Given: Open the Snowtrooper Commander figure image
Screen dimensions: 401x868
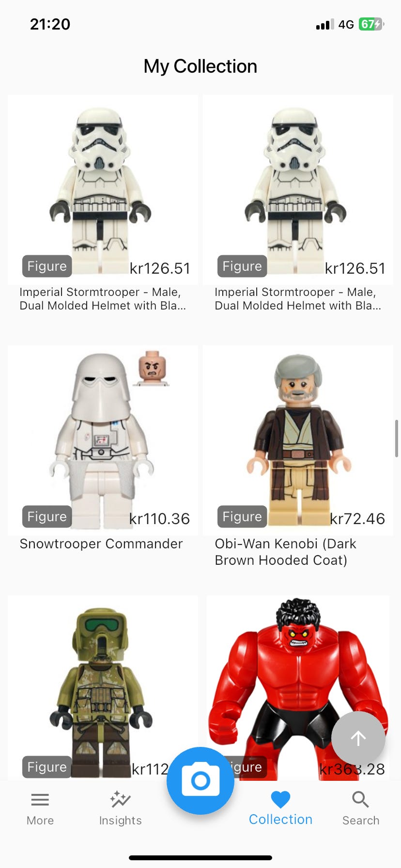Looking at the screenshot, I should 103,440.
